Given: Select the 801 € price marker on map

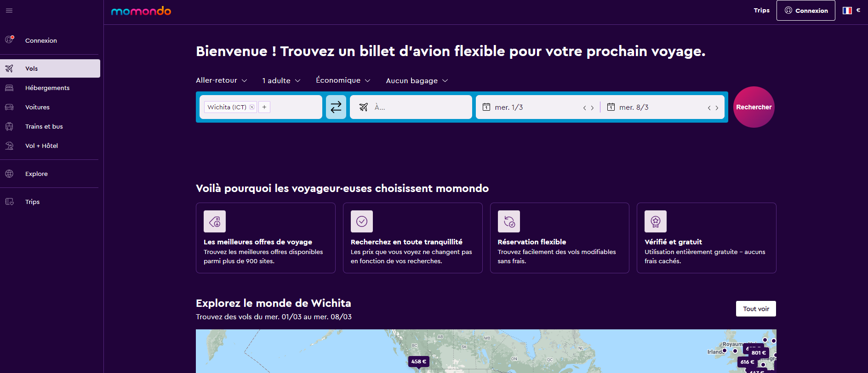Looking at the screenshot, I should [759, 353].
